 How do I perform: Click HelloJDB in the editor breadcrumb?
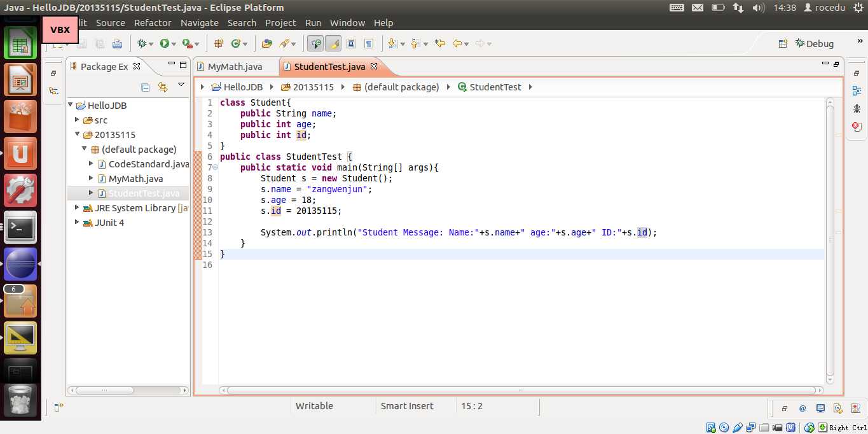point(242,87)
